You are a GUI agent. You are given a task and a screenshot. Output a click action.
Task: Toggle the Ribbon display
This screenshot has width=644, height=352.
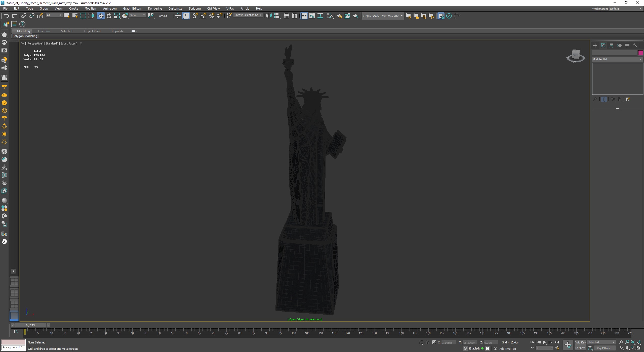(304, 16)
